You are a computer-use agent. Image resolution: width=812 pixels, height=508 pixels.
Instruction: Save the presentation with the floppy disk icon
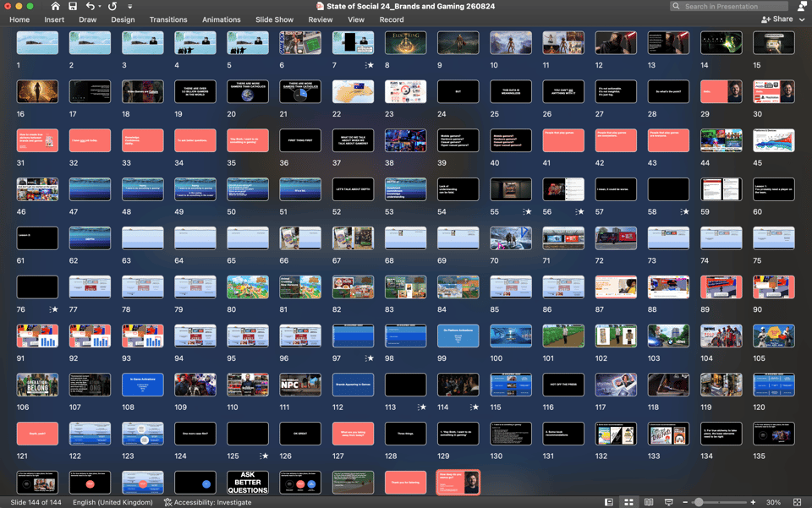tap(73, 6)
